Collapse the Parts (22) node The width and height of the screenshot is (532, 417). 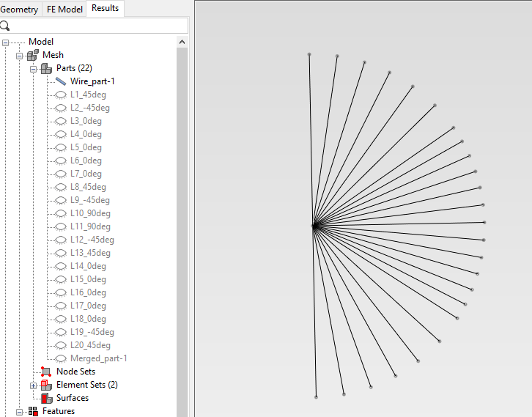[33, 69]
